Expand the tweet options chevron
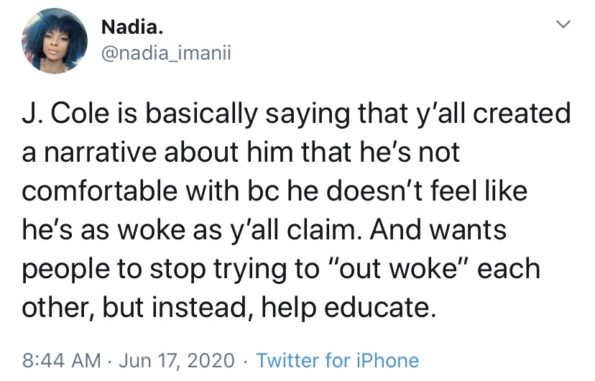 tap(563, 25)
